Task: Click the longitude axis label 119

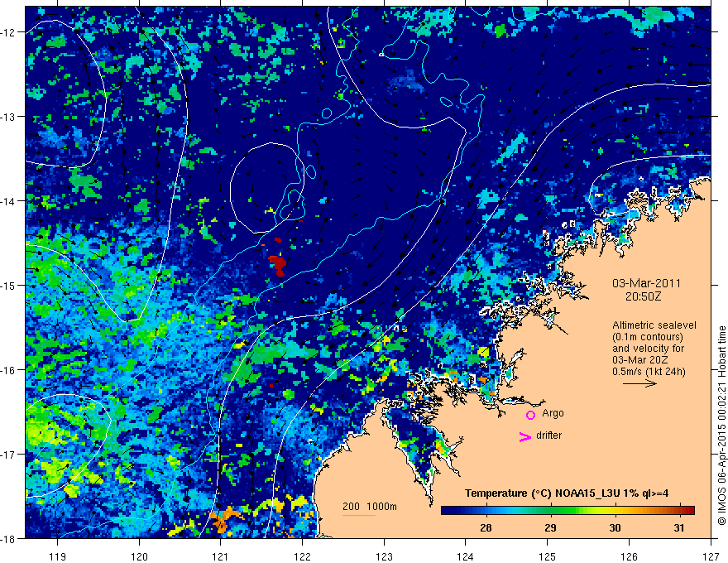Action: 58,556
